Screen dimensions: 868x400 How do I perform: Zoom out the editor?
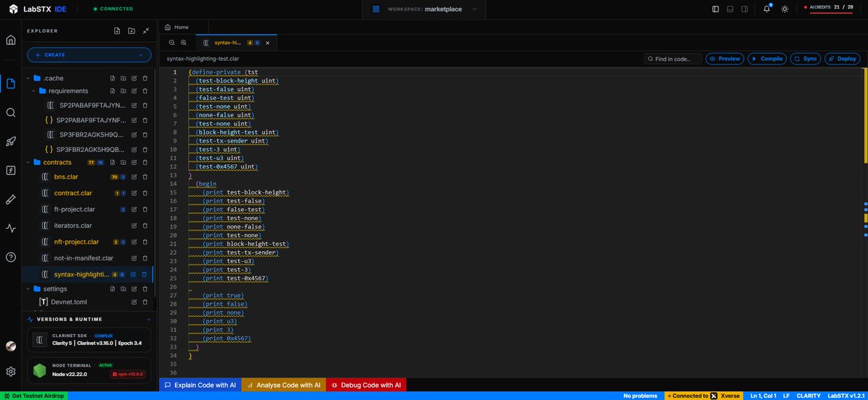[172, 43]
